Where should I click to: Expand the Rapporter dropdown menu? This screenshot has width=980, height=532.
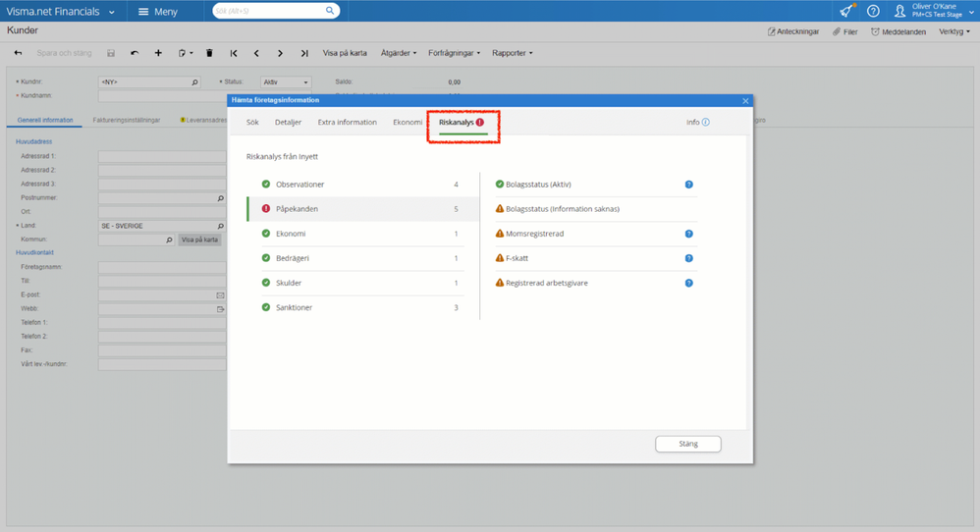point(513,53)
